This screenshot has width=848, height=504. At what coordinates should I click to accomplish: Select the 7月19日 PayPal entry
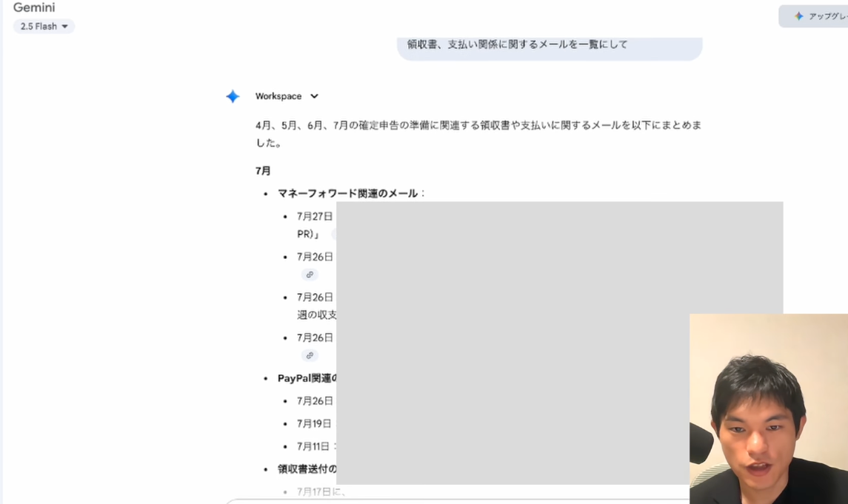point(315,424)
